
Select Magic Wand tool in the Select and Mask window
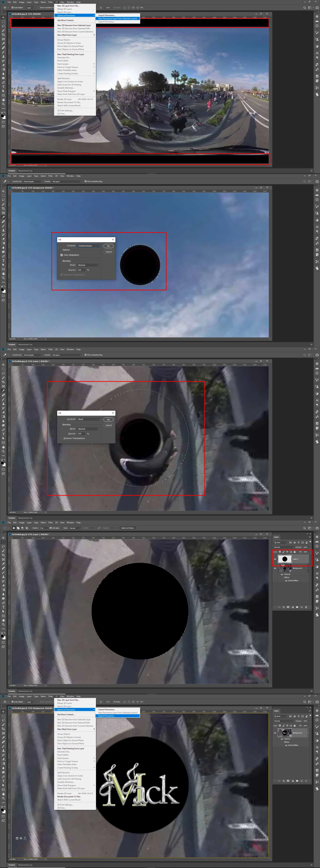(x=3, y=551)
